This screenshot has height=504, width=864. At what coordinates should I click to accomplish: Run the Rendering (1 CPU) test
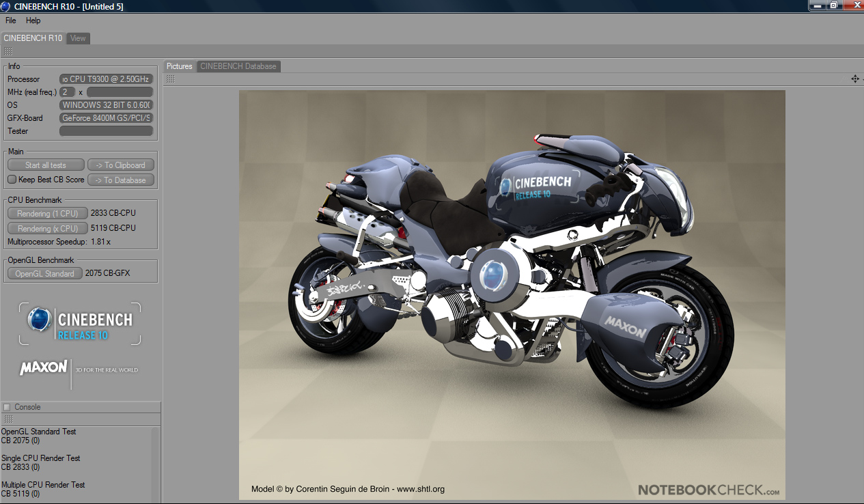pyautogui.click(x=48, y=213)
